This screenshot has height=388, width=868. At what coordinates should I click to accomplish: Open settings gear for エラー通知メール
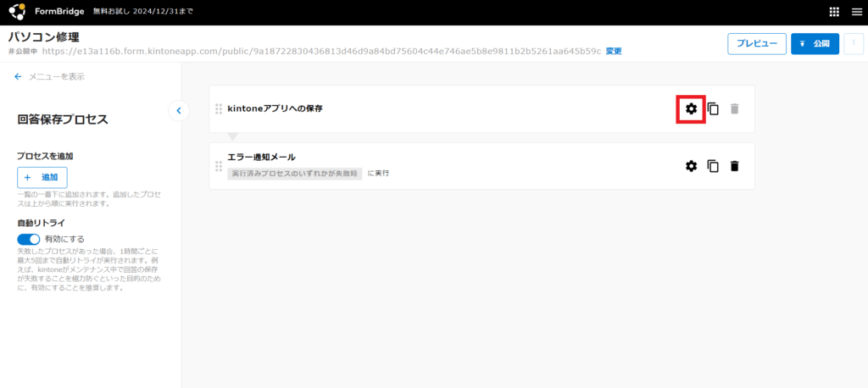pyautogui.click(x=691, y=166)
